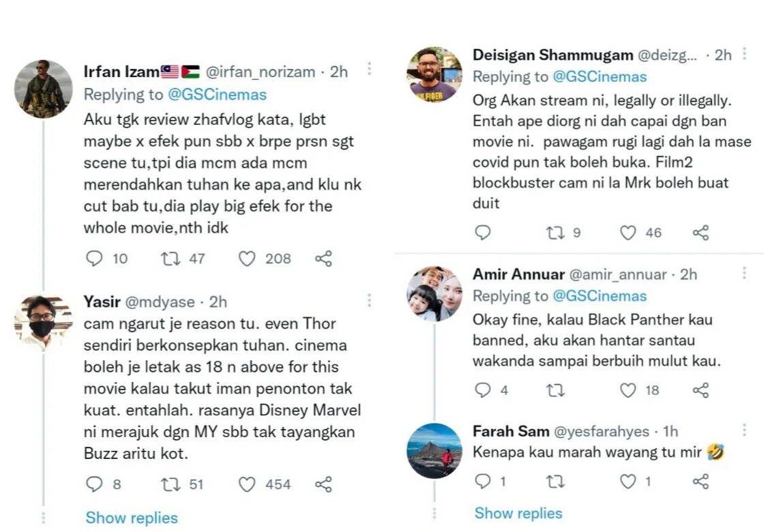Share Deisigan Shammugam's tweet
Viewport: 783px width, 532px height.
(x=700, y=233)
